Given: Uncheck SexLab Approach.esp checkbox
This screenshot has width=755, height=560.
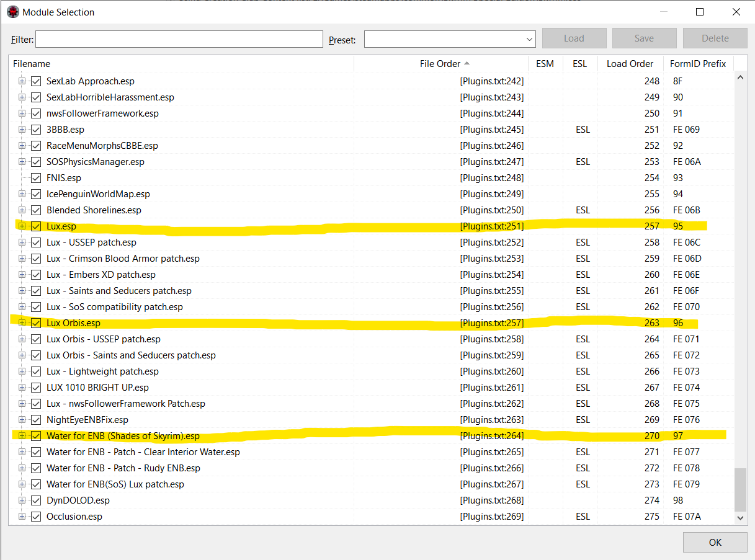Looking at the screenshot, I should [36, 81].
